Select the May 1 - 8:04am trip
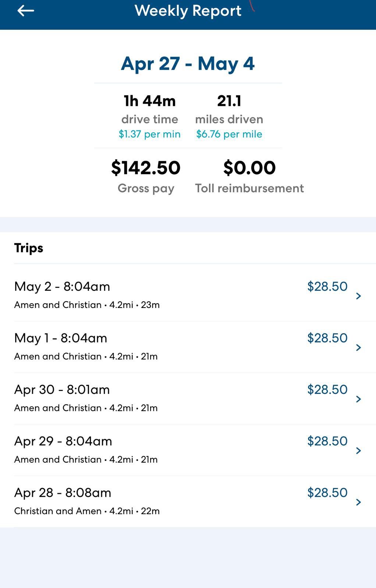This screenshot has width=376, height=588. point(188,347)
